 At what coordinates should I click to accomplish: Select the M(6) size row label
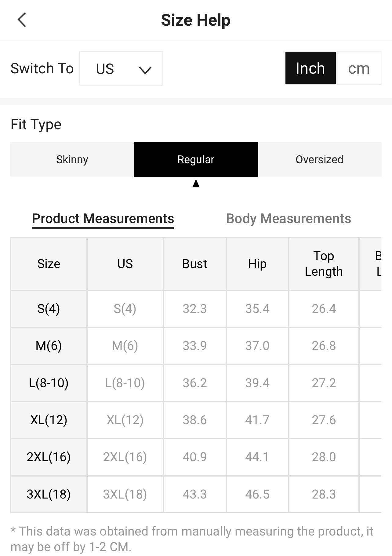(x=49, y=346)
